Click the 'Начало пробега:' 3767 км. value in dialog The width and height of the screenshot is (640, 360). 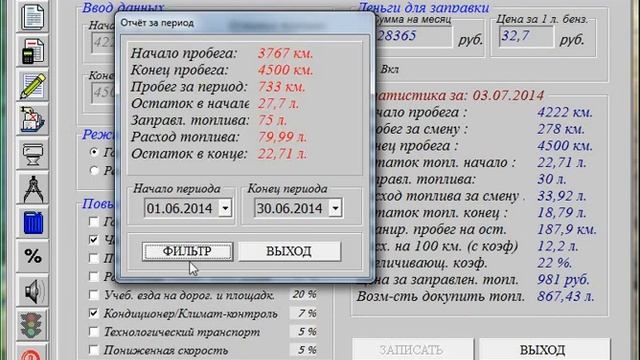click(x=285, y=53)
